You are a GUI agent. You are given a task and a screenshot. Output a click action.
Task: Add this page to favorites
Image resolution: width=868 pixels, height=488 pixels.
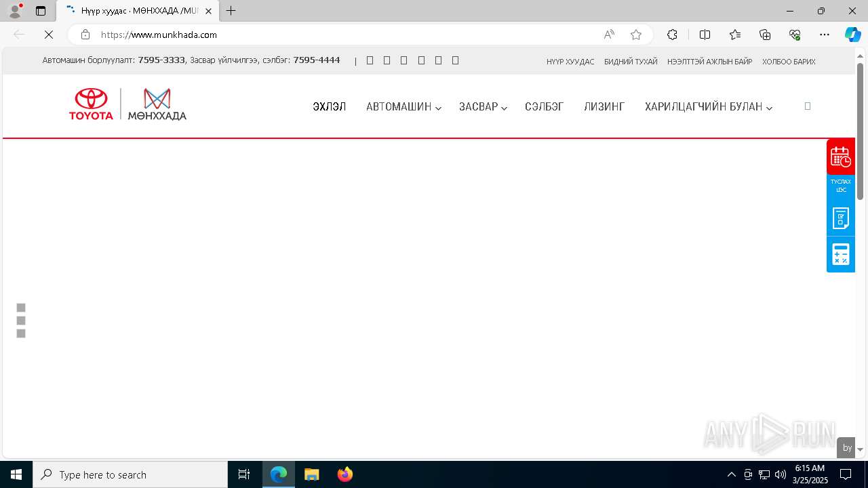click(x=636, y=35)
